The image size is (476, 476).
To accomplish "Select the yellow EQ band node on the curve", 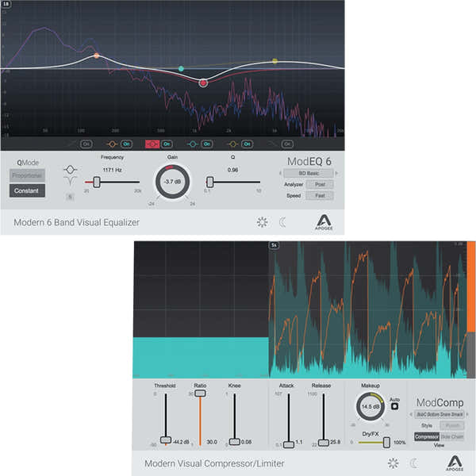I will (274, 61).
